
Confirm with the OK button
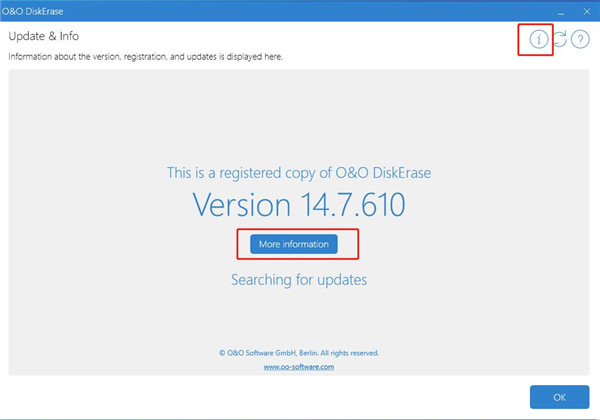[x=559, y=397]
